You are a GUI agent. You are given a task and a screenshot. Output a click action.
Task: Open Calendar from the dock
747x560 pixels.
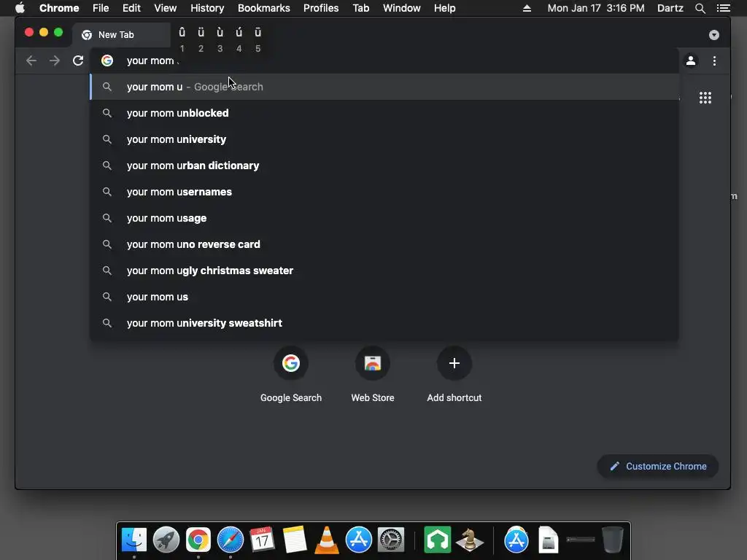click(262, 540)
